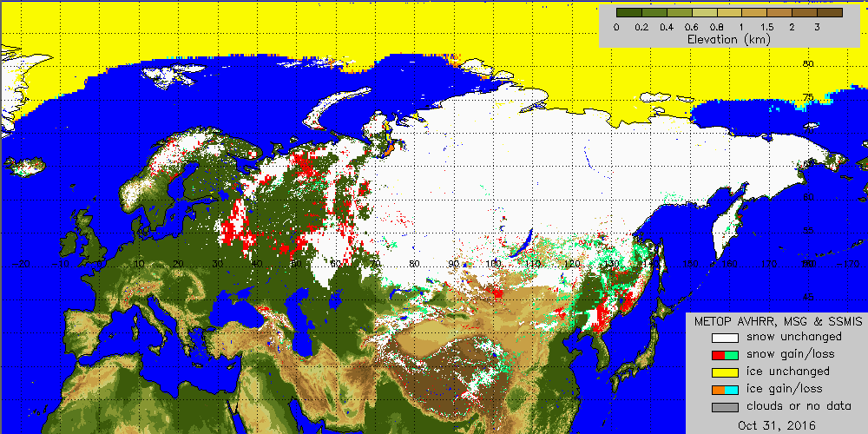Click the '60' latitude label
Screen dimensions: 868x434
[x=807, y=197]
